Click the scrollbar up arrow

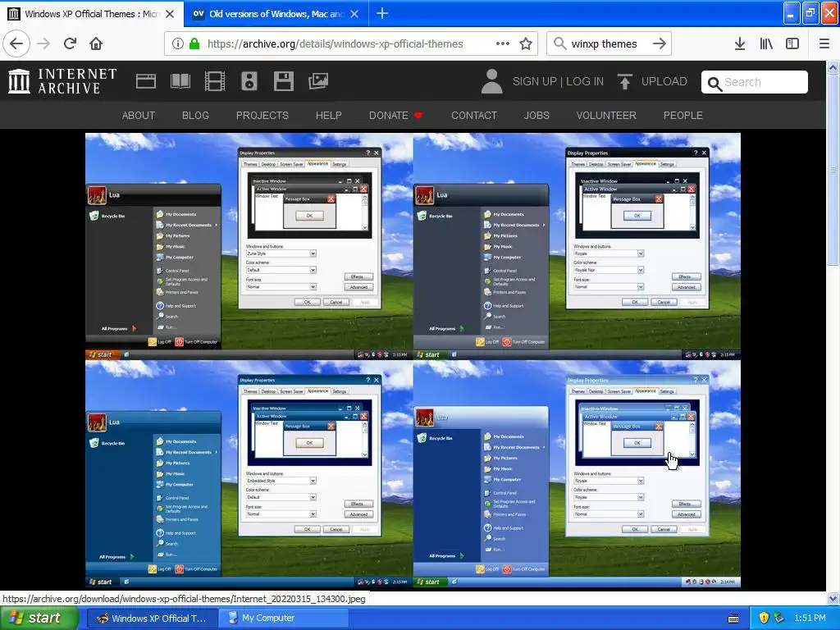point(833,67)
